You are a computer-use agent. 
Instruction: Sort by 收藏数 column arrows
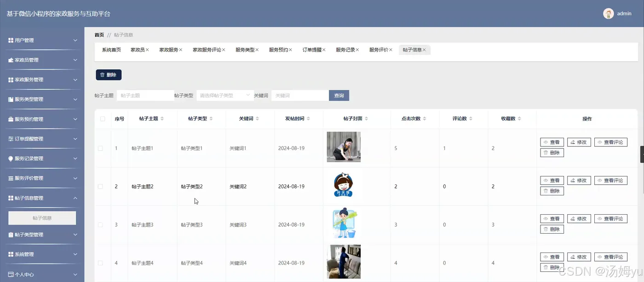[519, 119]
